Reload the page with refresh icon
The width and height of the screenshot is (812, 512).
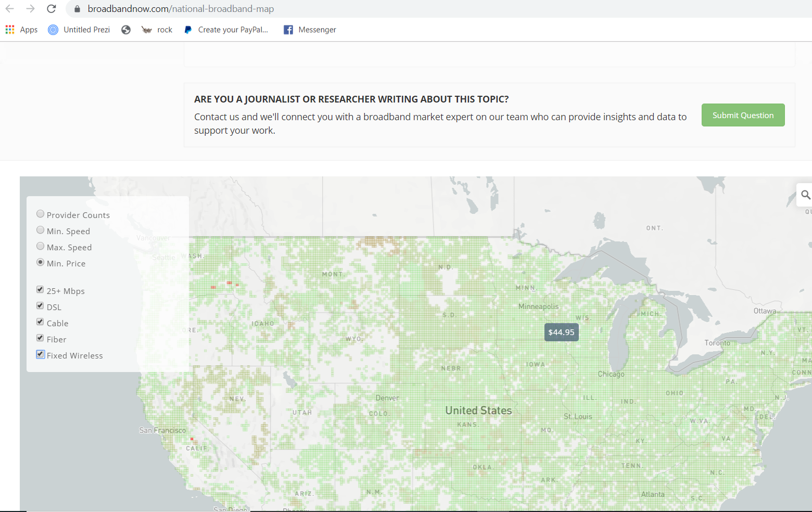pyautogui.click(x=51, y=9)
